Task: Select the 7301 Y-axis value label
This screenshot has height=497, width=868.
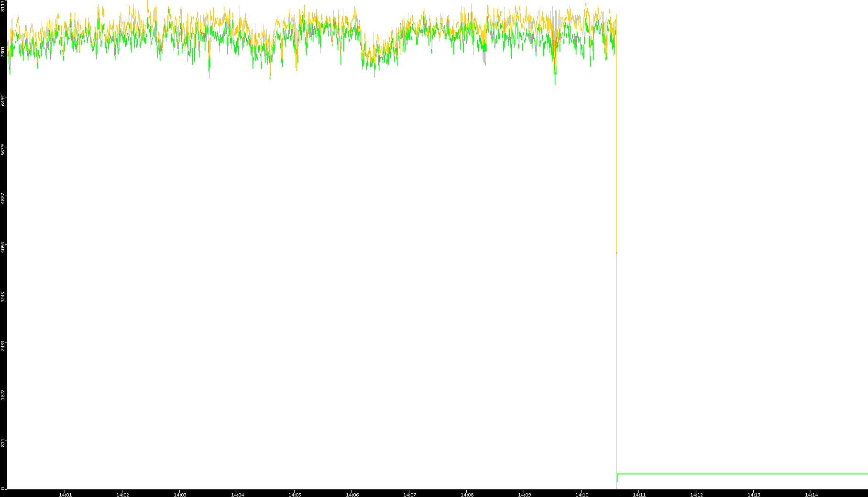Action: [3, 51]
